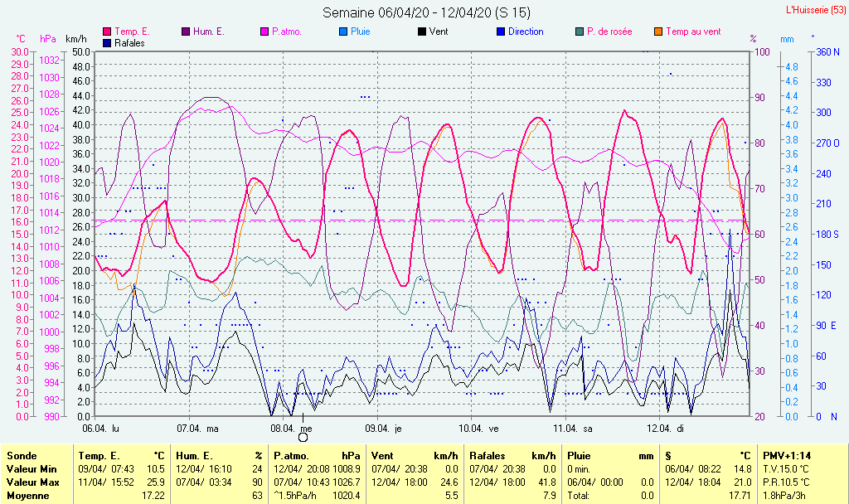
Task: Click the 'P. de rosée' legend label
Action: point(609,31)
